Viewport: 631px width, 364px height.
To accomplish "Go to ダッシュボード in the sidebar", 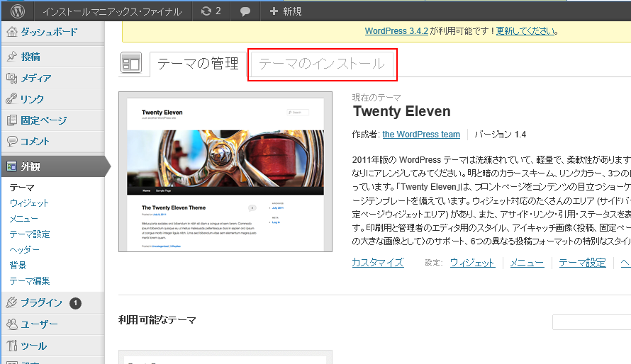I will 49,32.
